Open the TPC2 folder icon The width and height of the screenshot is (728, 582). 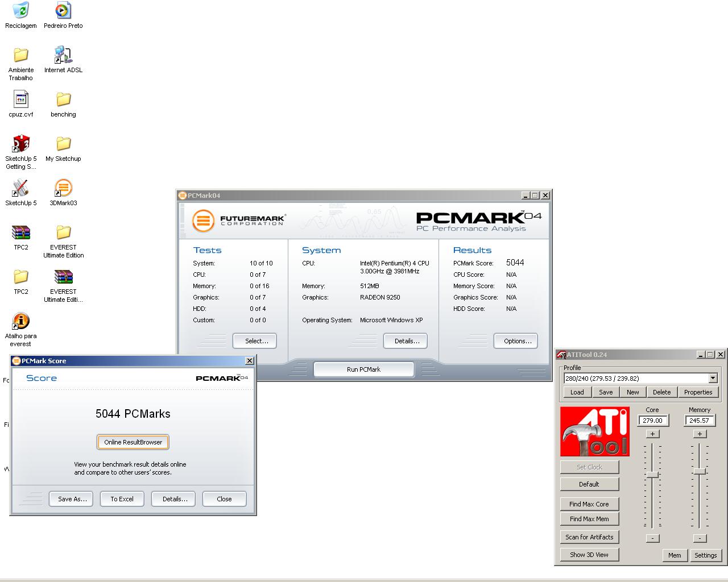click(x=20, y=281)
